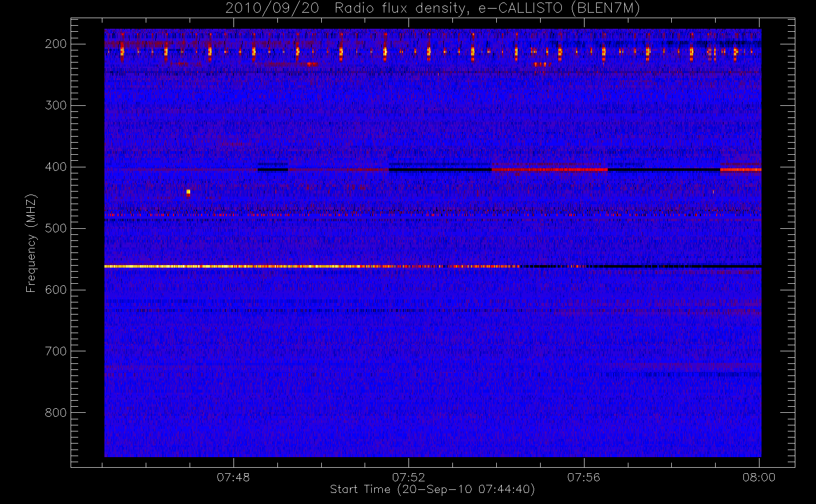Click the 08:00 time tick label
The width and height of the screenshot is (816, 504).
coord(759,477)
